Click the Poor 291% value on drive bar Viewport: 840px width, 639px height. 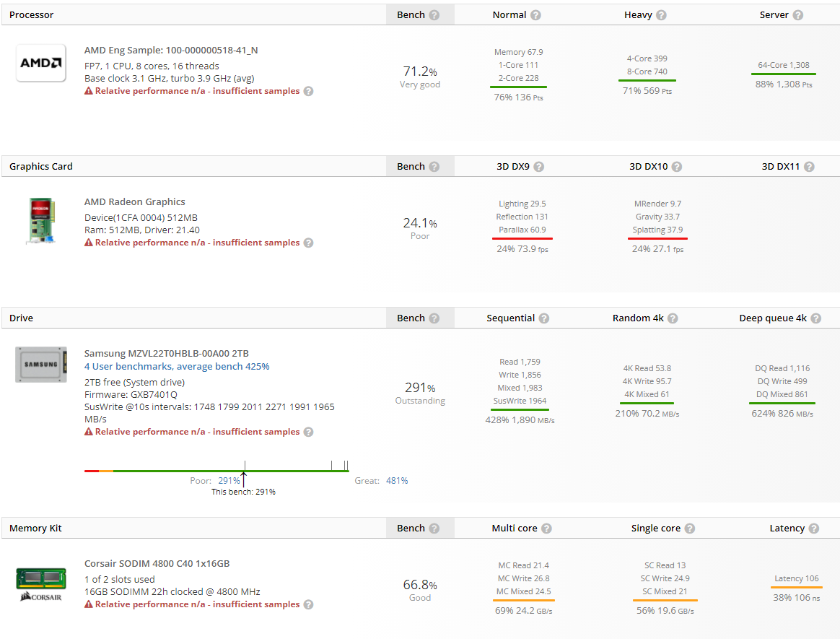point(229,480)
